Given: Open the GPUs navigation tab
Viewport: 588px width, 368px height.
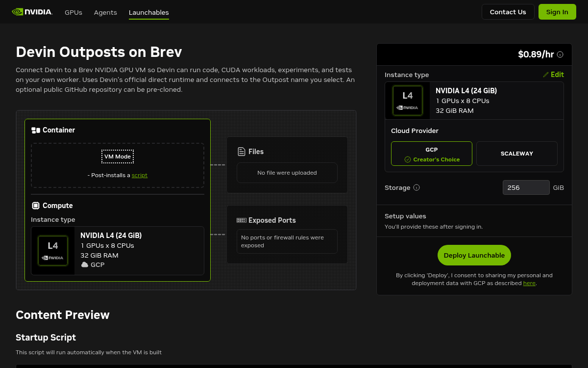Looking at the screenshot, I should coord(73,12).
